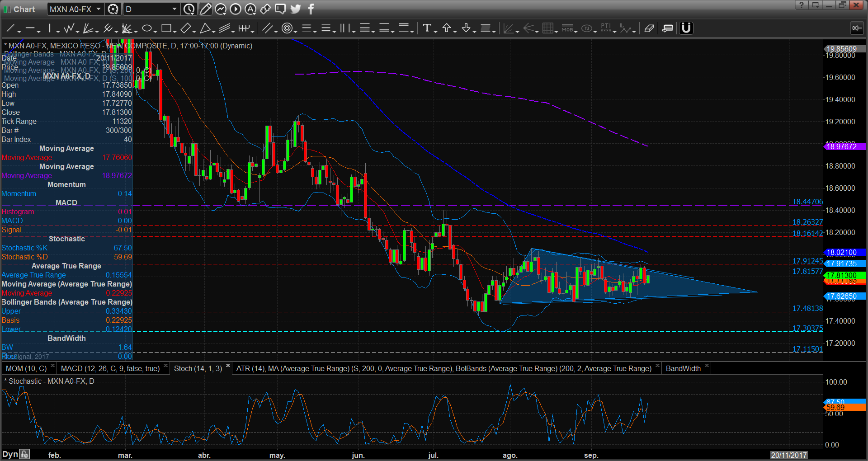Toggle the magnet snap mode
The height and width of the screenshot is (461, 868).
(x=686, y=28)
